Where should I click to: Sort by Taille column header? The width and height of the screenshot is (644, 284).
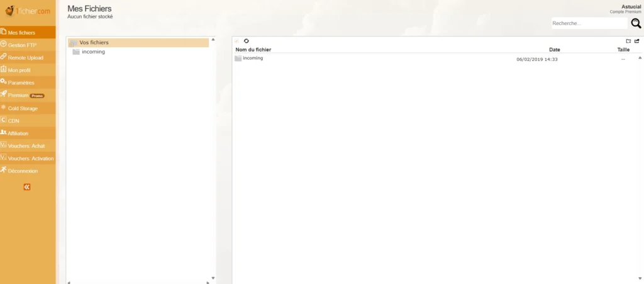pos(623,50)
